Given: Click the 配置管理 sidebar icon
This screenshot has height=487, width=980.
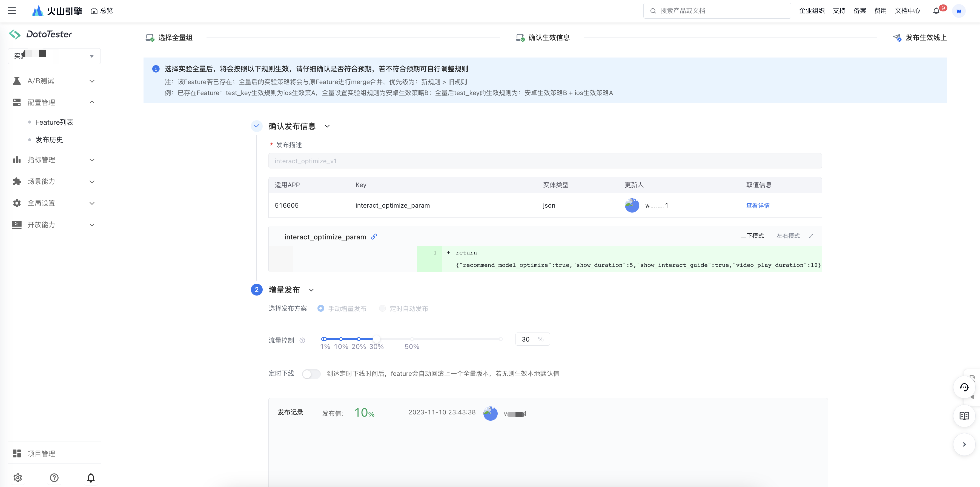Looking at the screenshot, I should 17,102.
